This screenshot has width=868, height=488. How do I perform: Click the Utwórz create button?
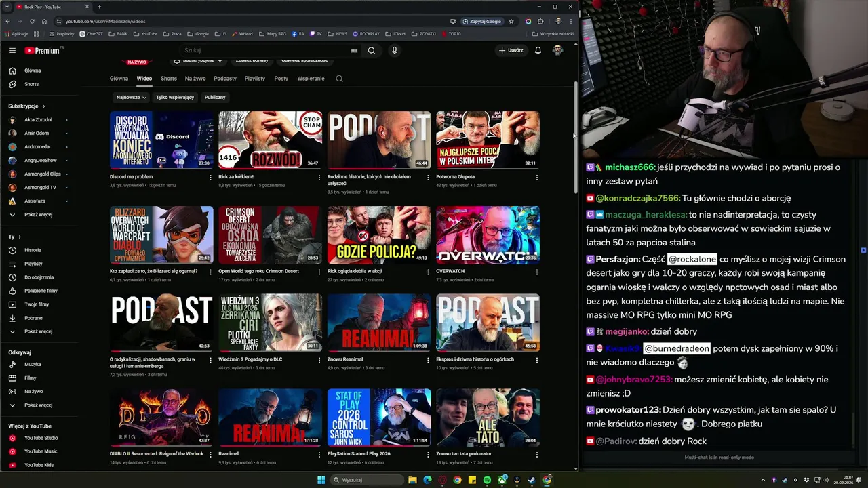[x=511, y=50]
